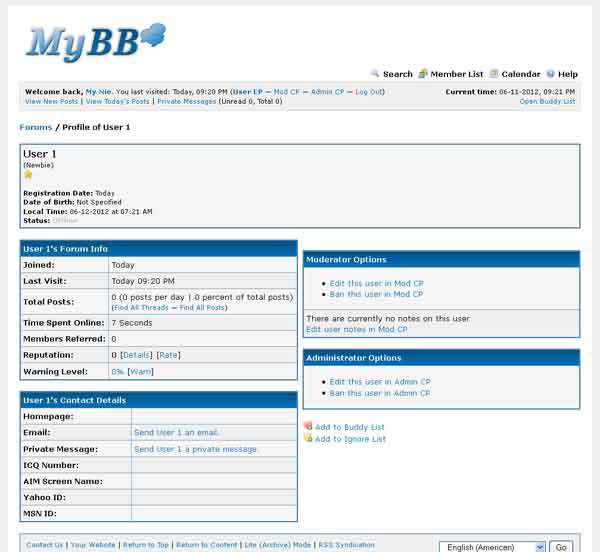Click the Forums breadcrumb link
This screenshot has width=600, height=552.
click(36, 127)
